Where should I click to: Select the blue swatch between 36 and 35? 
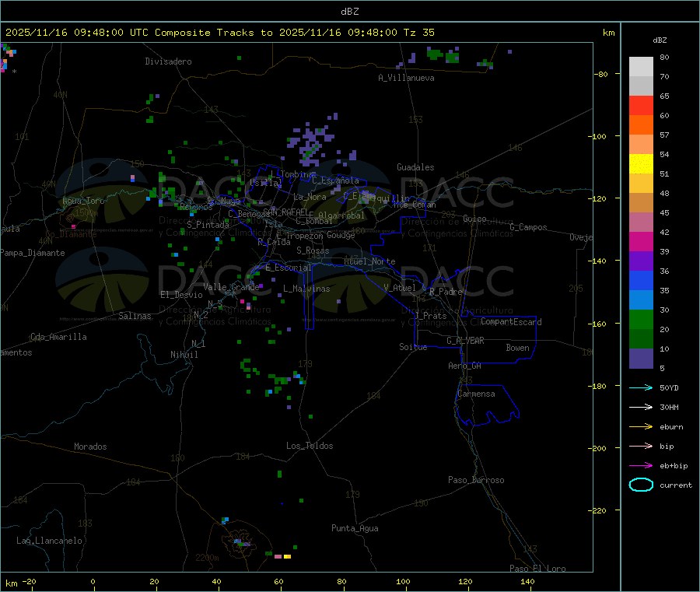(641, 280)
